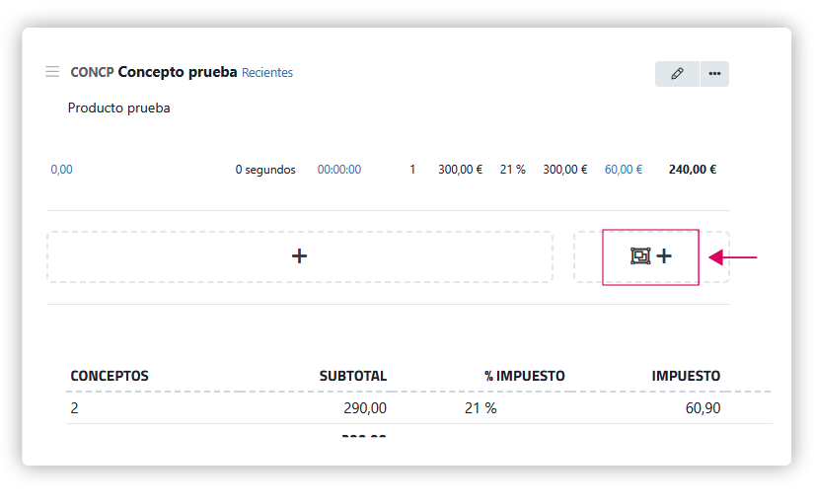The width and height of the screenshot is (814, 504).
Task: Click the pencil edit icon
Action: click(x=677, y=74)
